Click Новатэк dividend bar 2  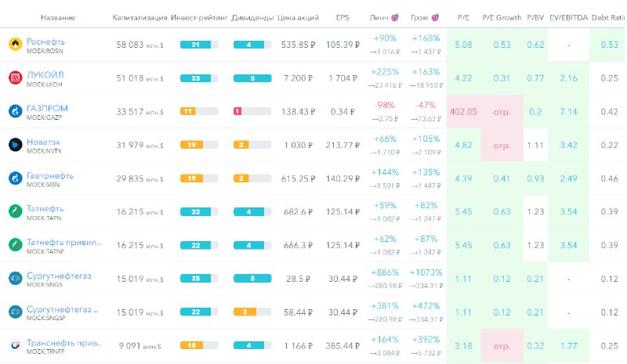coord(252,145)
